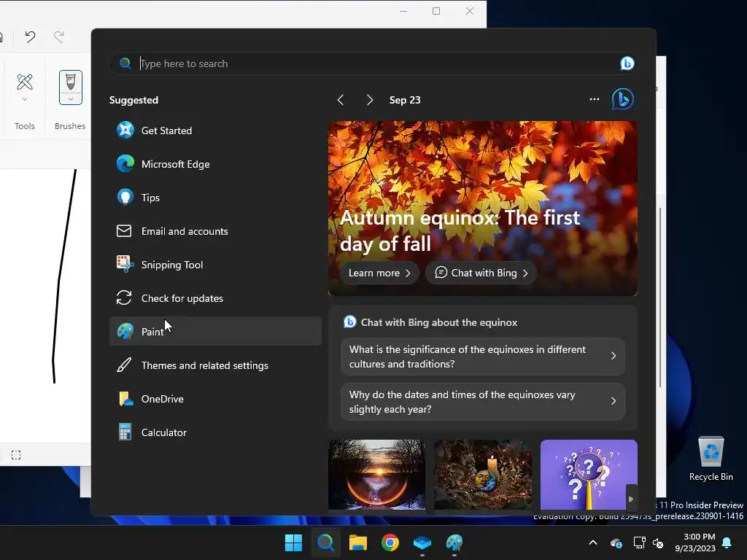747x560 pixels.
Task: Open the notification bell
Action: (727, 542)
